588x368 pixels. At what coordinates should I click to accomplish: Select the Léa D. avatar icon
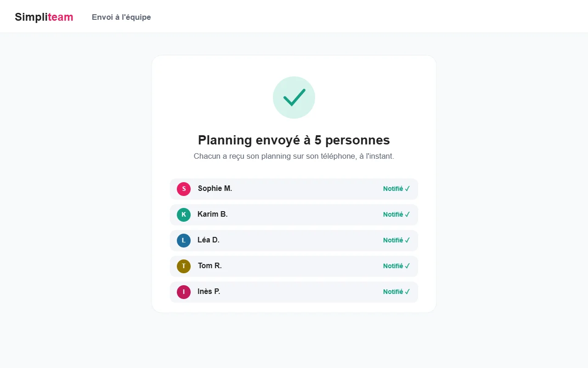tap(184, 241)
